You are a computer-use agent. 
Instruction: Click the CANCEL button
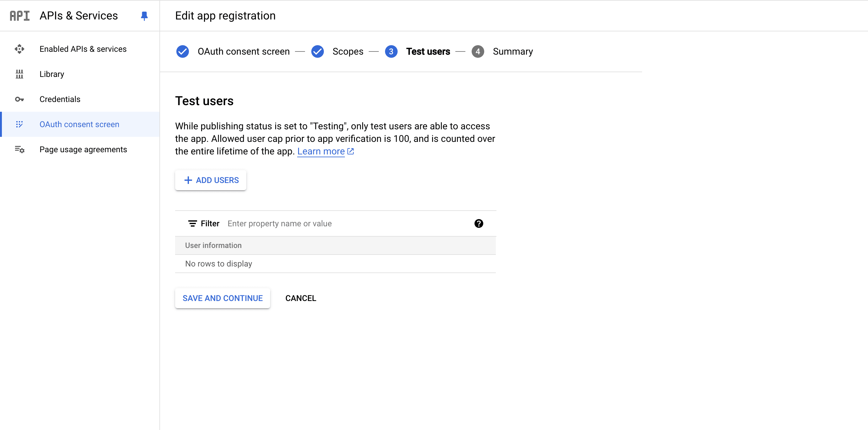(301, 298)
